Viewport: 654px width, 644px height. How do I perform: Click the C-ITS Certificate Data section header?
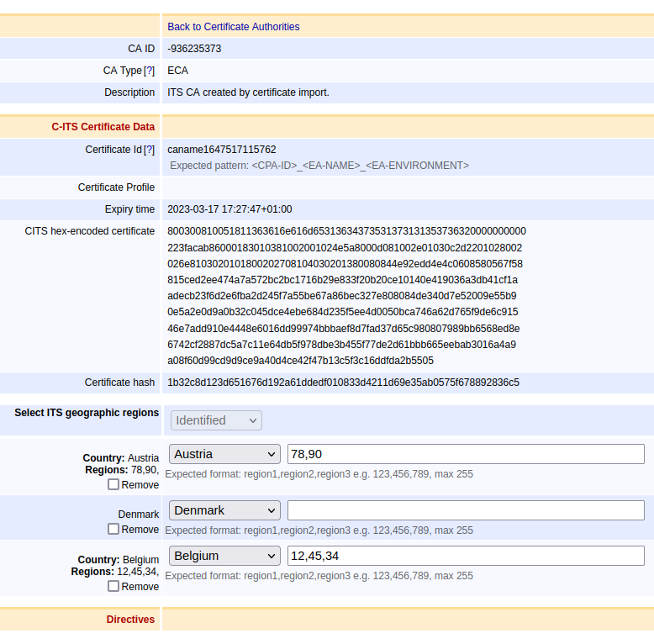click(x=103, y=127)
